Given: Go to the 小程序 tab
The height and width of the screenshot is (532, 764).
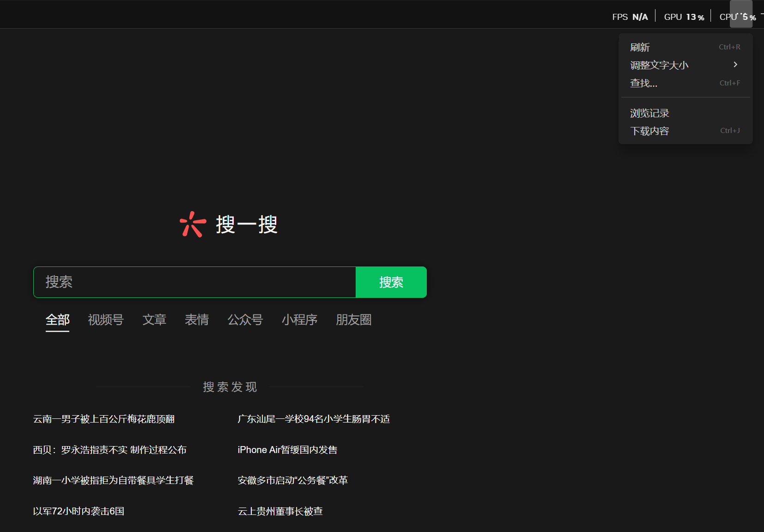Looking at the screenshot, I should pos(299,320).
